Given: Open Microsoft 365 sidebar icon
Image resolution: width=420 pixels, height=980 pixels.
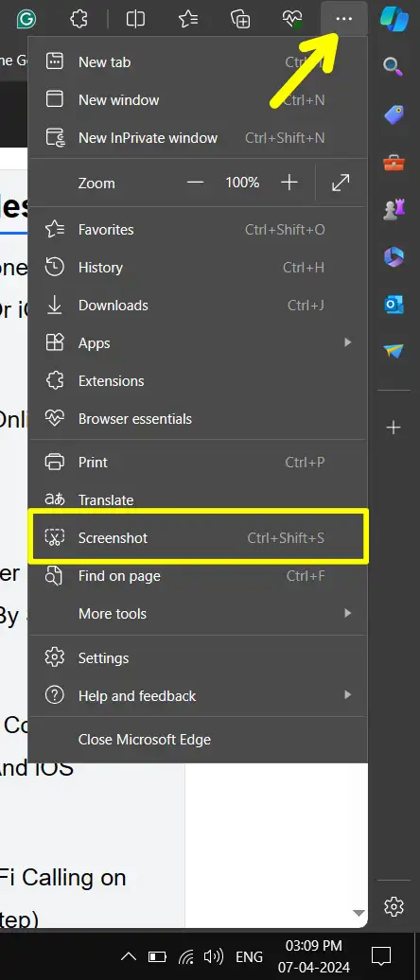Looking at the screenshot, I should (394, 257).
